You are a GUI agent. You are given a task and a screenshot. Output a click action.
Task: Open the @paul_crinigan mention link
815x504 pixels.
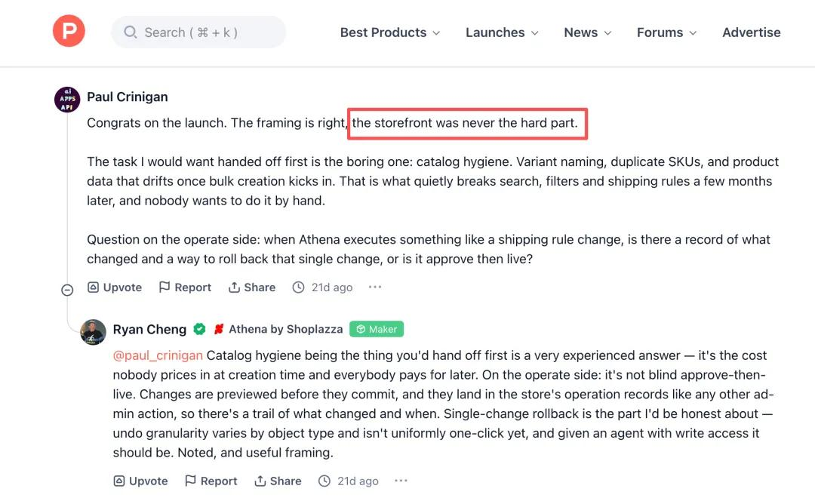coord(158,355)
